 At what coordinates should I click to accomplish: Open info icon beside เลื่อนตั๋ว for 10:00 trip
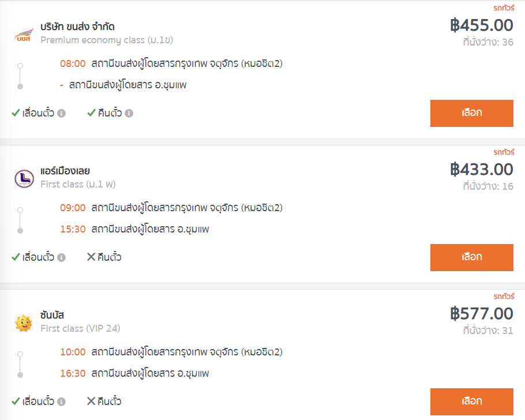pos(61,402)
